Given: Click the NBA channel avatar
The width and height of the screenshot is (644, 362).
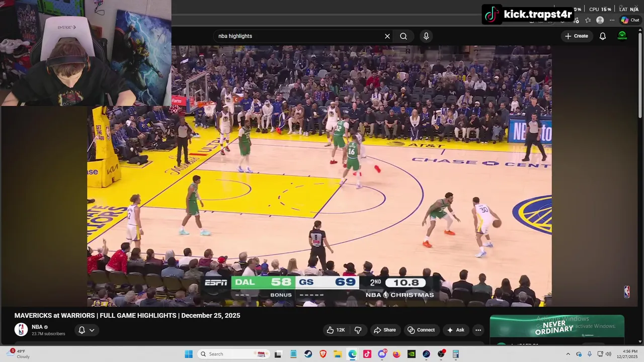Looking at the screenshot, I should point(21,330).
